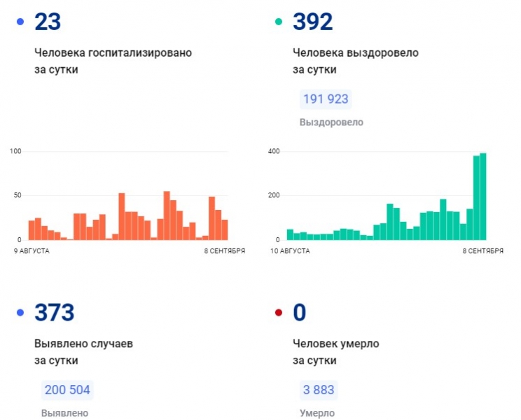Screen dimensions: 521x420
Task: Click the "10 АВГУСТА" axis label
Action: [290, 251]
